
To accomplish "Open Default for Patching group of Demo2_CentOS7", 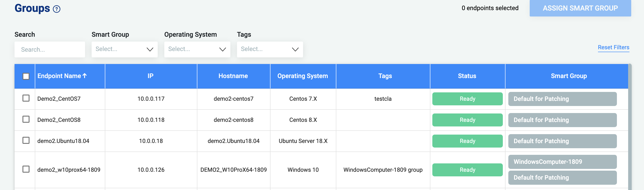I will click(562, 99).
